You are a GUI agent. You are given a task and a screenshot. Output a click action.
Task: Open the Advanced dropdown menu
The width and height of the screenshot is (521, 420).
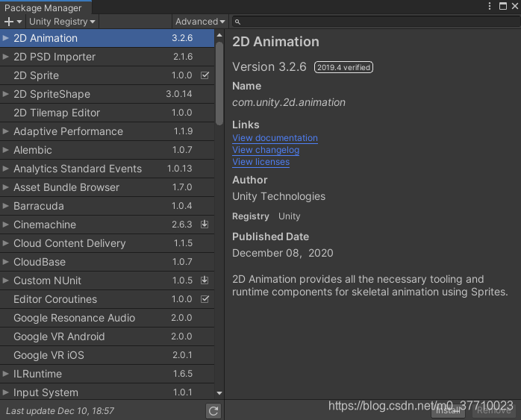point(200,22)
